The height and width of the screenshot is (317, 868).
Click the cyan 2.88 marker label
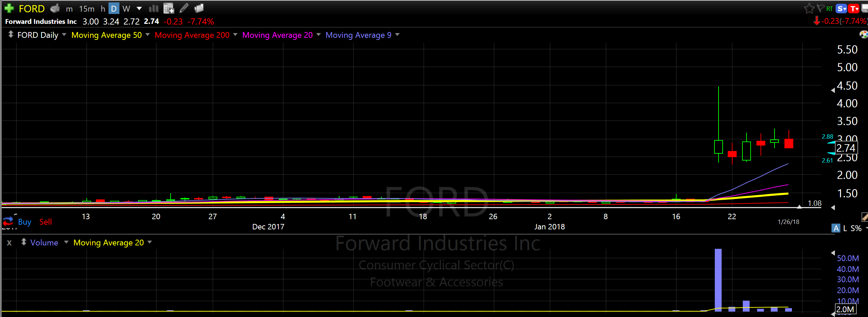point(827,137)
